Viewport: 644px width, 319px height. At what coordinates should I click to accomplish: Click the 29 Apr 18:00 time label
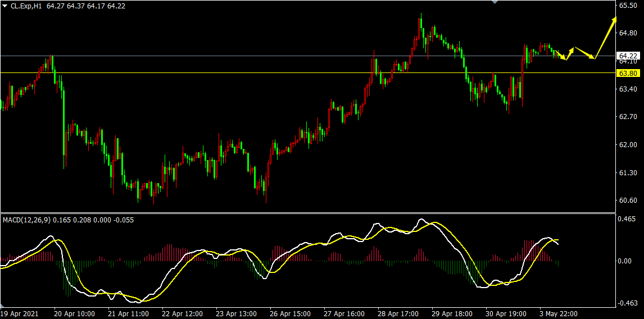451,313
